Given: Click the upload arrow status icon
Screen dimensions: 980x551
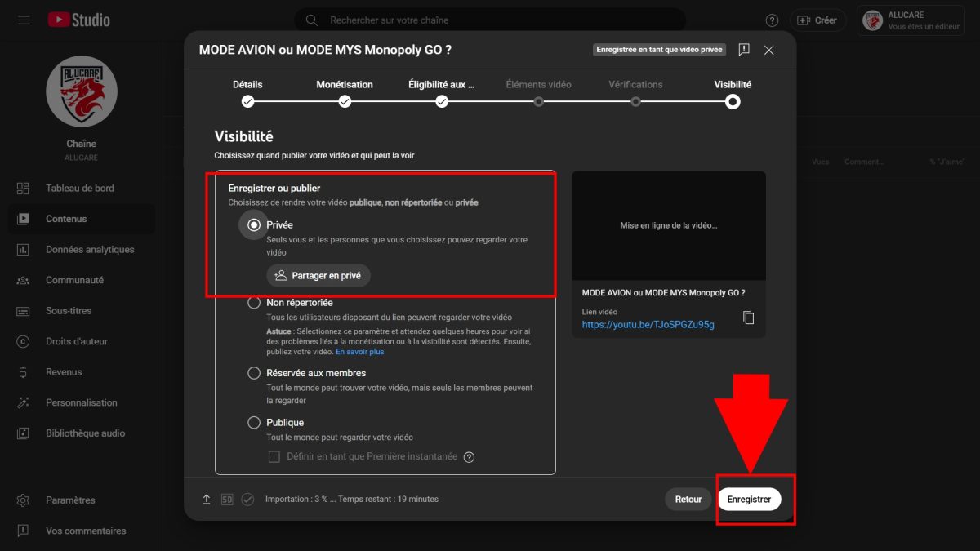Looking at the screenshot, I should pyautogui.click(x=207, y=500).
